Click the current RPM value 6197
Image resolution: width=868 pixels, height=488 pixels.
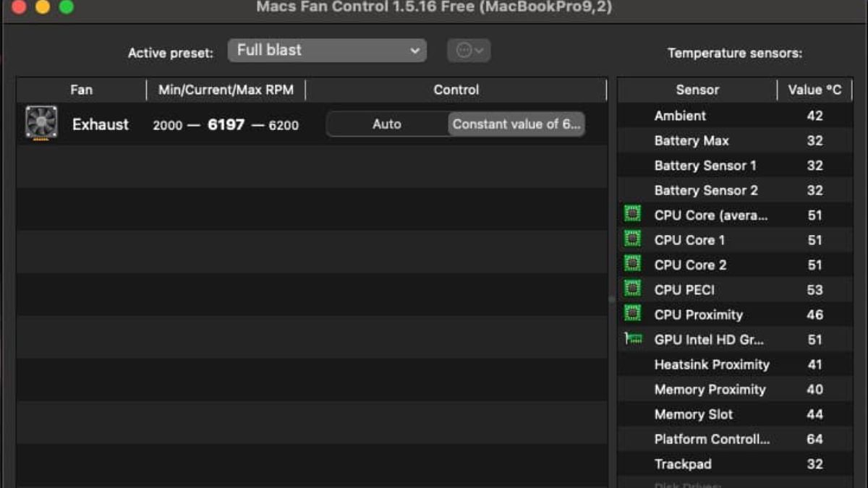pos(226,124)
